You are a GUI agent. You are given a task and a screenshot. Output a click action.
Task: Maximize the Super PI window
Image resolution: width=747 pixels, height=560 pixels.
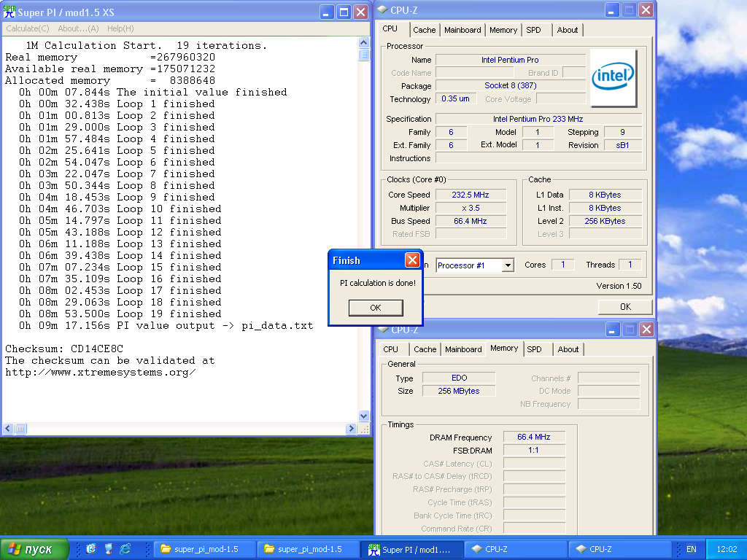(x=344, y=12)
